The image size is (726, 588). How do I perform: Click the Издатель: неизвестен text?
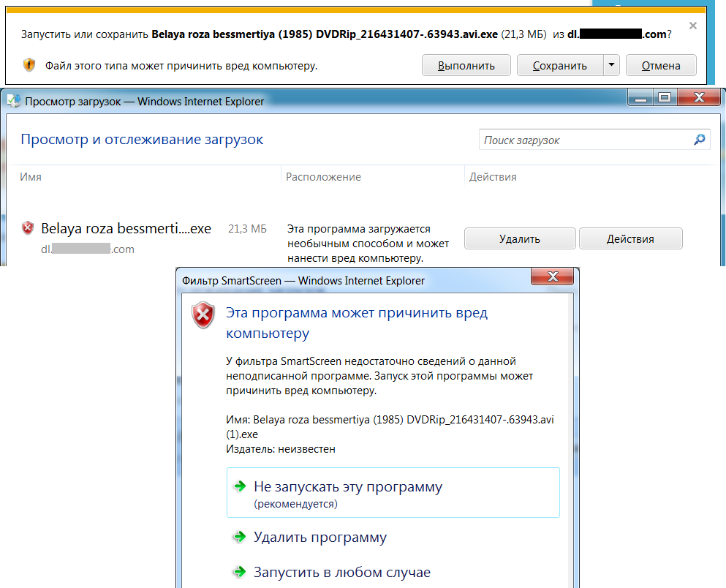[281, 449]
